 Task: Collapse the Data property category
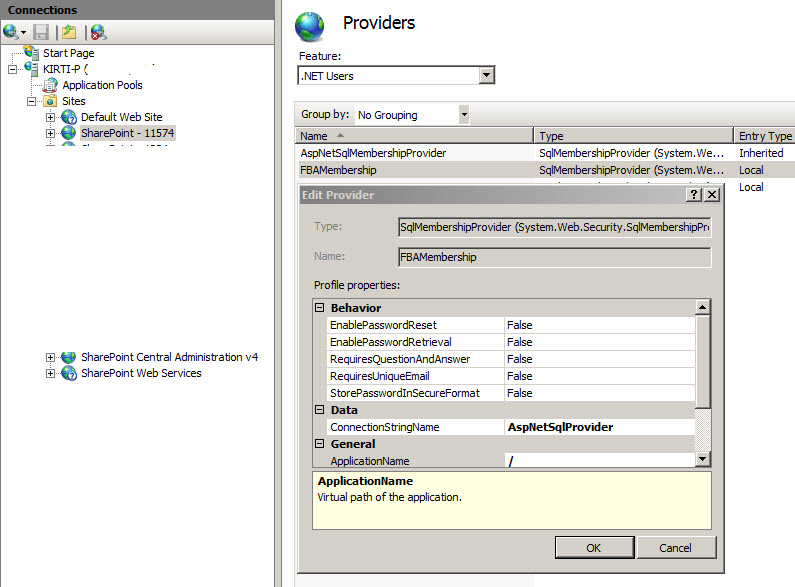[320, 410]
